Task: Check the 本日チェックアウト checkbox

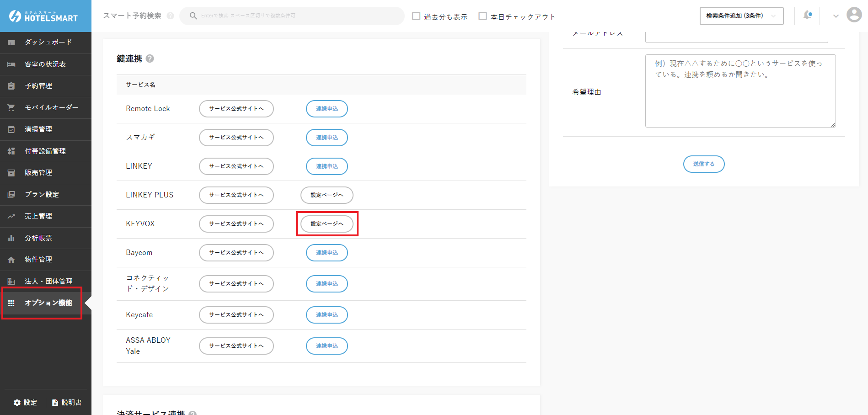Action: point(482,16)
